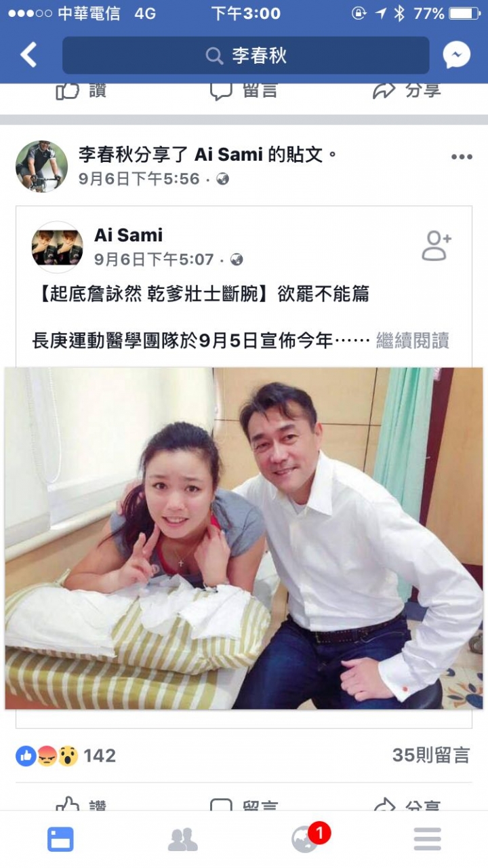Expand the post with 繼續閱讀
The width and height of the screenshot is (488, 868).
click(413, 340)
